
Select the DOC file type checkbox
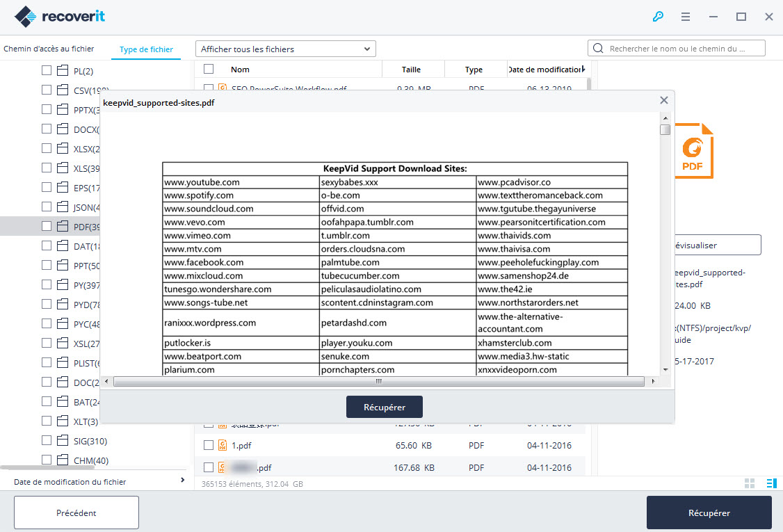pyautogui.click(x=47, y=382)
